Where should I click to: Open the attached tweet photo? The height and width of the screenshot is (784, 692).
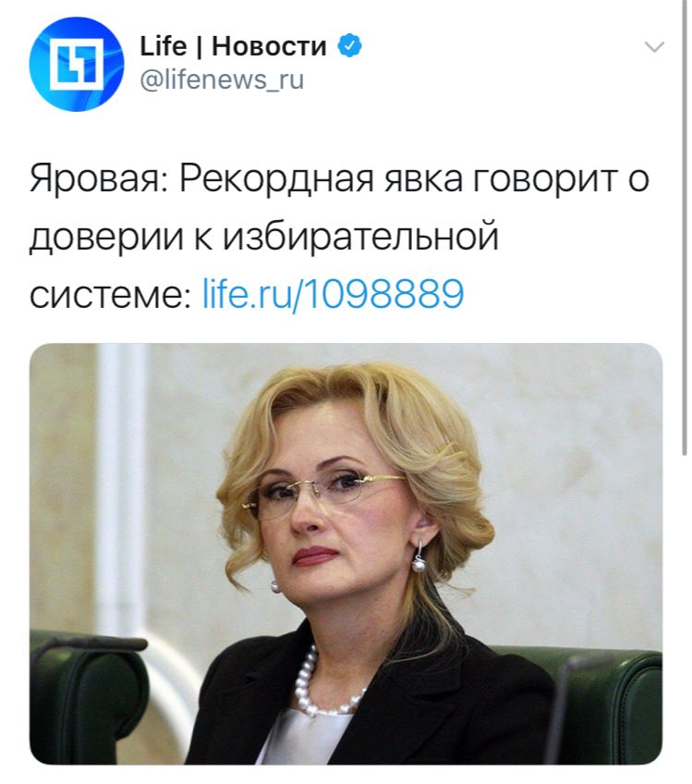346,554
